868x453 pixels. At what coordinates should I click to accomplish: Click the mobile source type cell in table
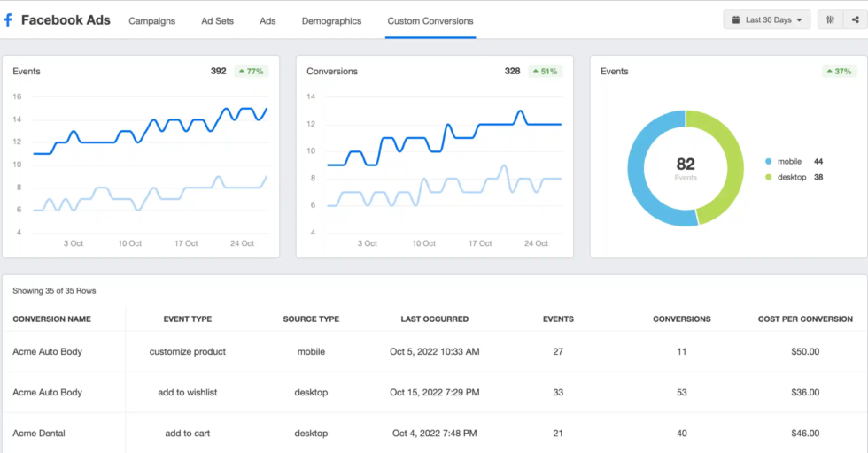(311, 352)
